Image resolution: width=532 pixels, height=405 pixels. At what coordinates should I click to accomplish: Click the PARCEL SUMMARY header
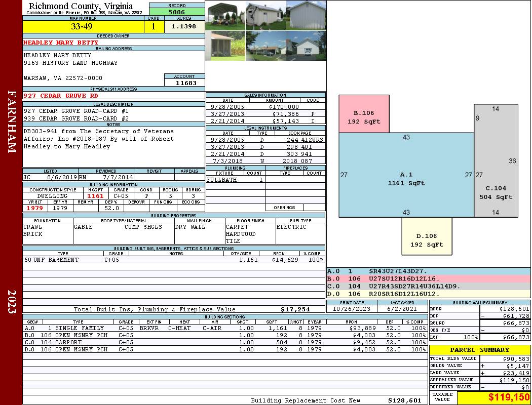(480, 350)
